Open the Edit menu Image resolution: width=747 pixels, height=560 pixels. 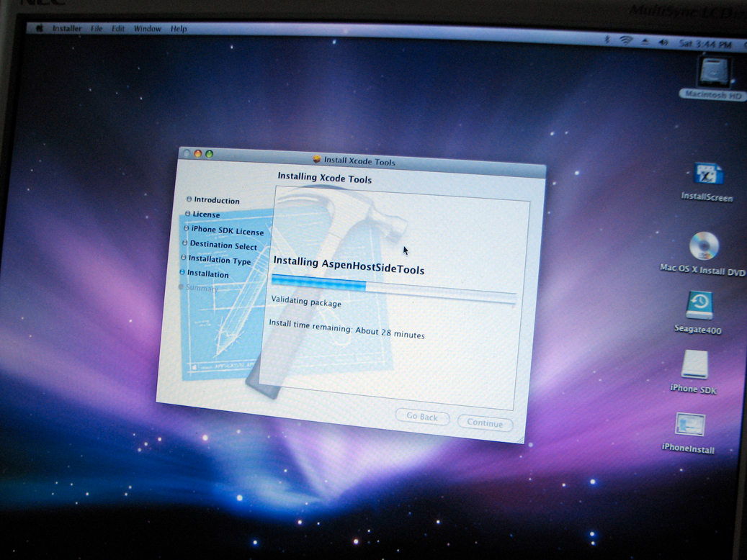[118, 29]
